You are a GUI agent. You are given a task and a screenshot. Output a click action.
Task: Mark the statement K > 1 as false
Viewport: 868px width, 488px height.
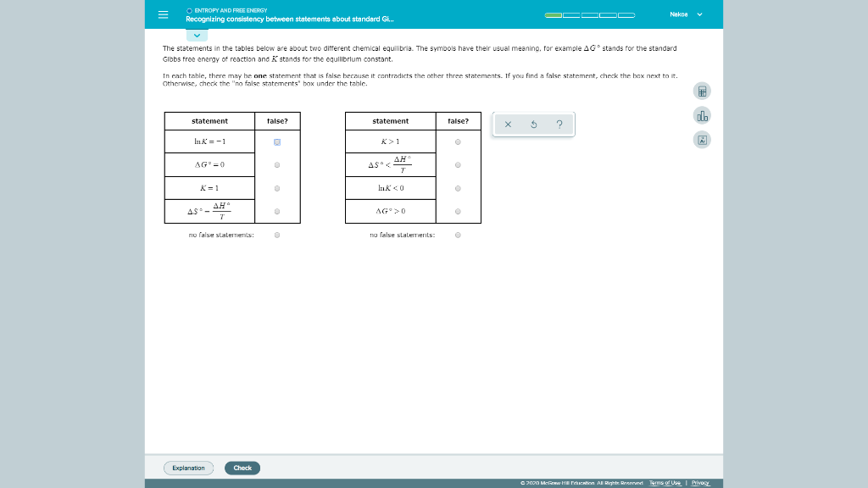pos(457,141)
